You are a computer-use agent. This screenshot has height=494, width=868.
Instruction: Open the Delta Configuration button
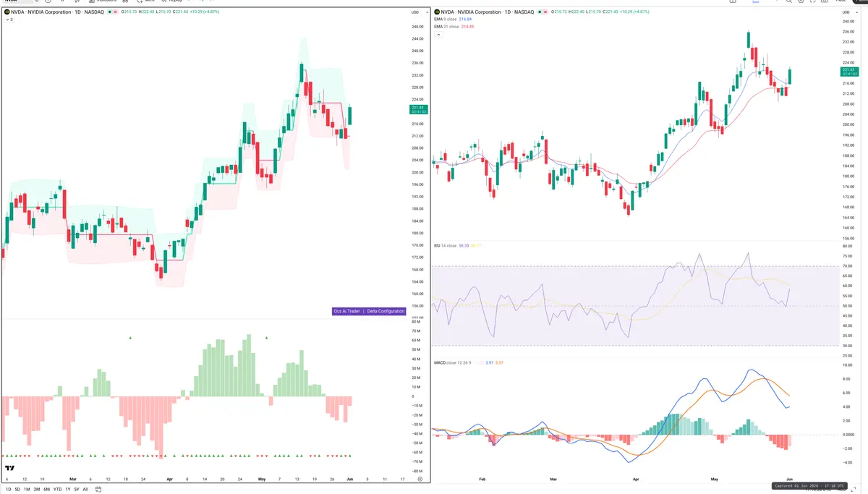pos(386,311)
